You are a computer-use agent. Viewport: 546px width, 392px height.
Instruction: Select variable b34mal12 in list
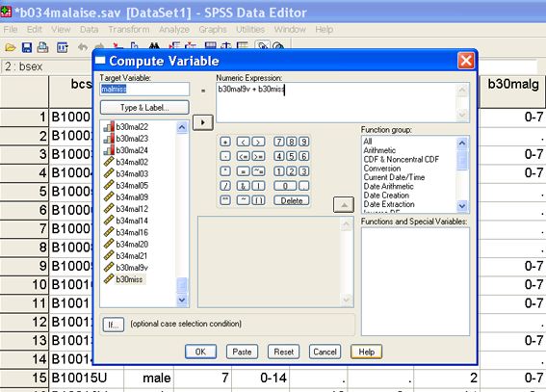(132, 209)
